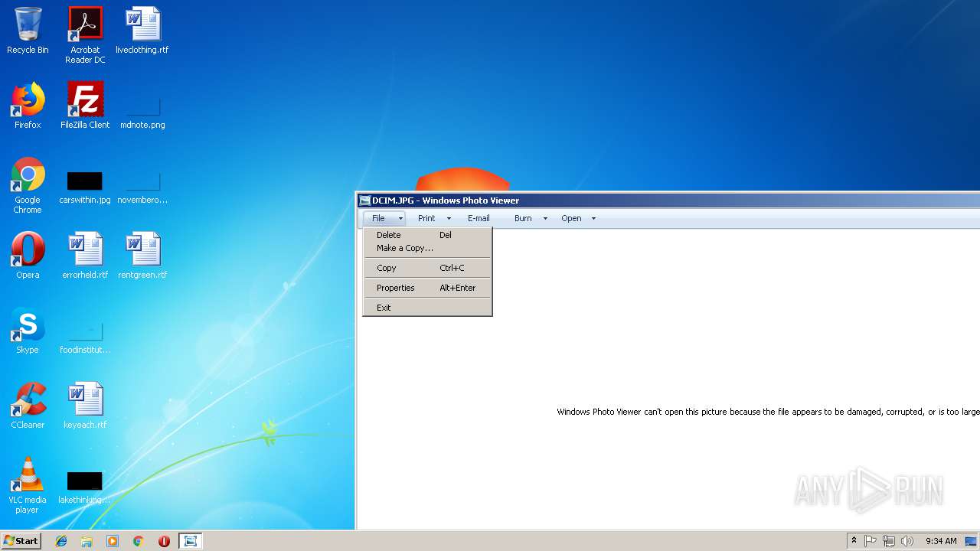Viewport: 980px width, 551px height.
Task: Select carswithin.jpg file on desktop
Action: point(85,187)
